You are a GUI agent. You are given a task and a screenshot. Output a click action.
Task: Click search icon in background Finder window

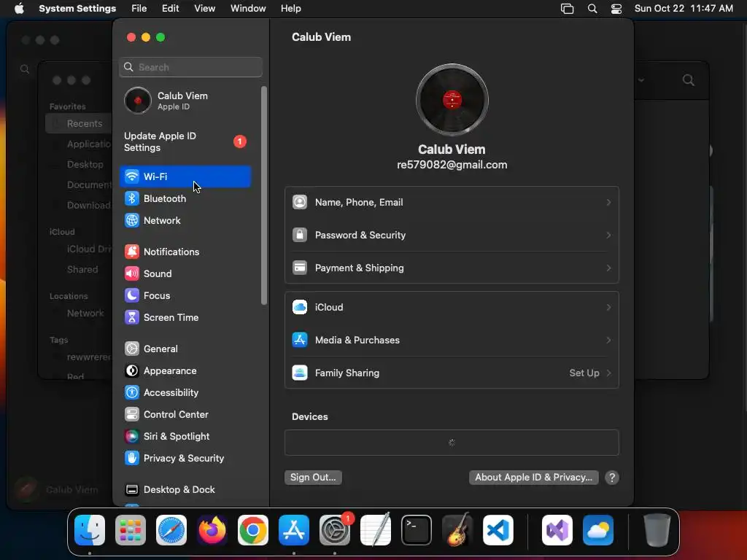[x=689, y=80]
